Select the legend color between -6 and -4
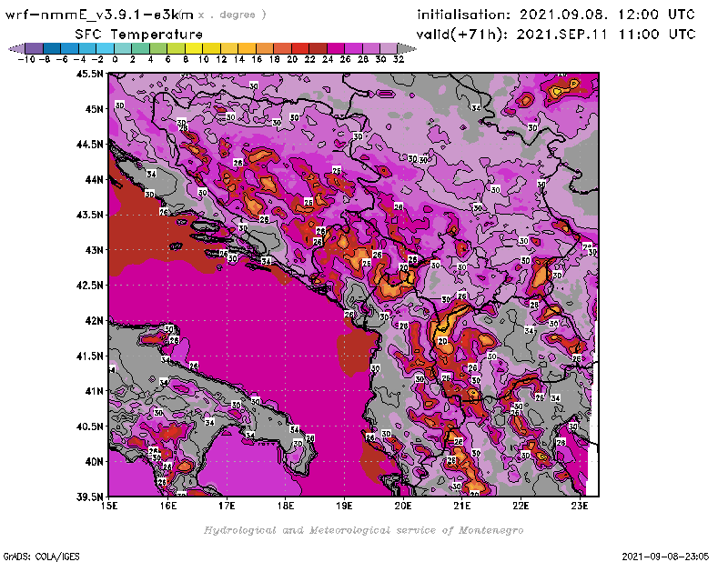 (69, 48)
